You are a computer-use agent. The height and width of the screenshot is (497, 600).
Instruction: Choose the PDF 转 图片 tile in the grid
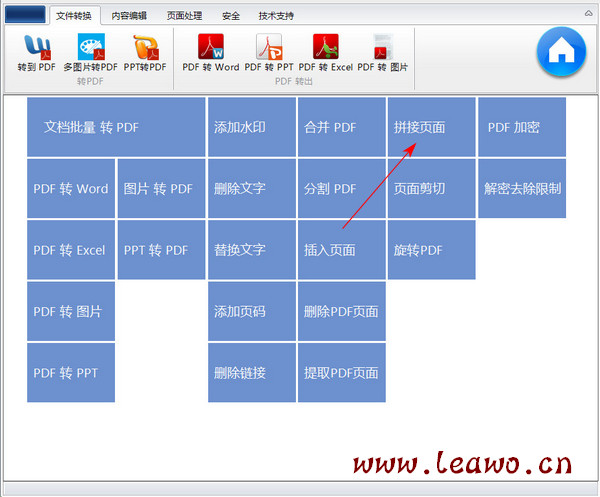71,311
